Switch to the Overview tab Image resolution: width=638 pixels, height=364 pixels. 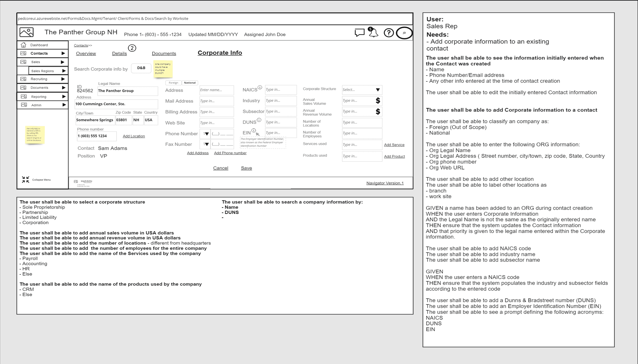tap(86, 53)
